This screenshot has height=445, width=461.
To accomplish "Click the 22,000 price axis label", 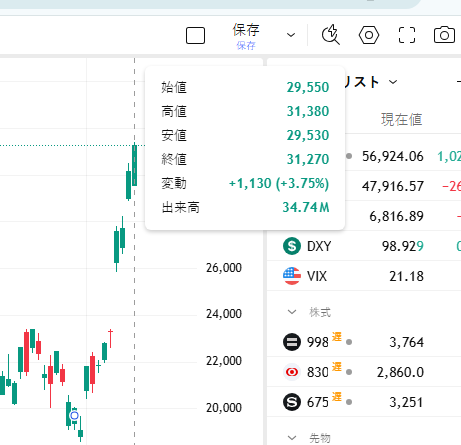I will click(x=224, y=361).
